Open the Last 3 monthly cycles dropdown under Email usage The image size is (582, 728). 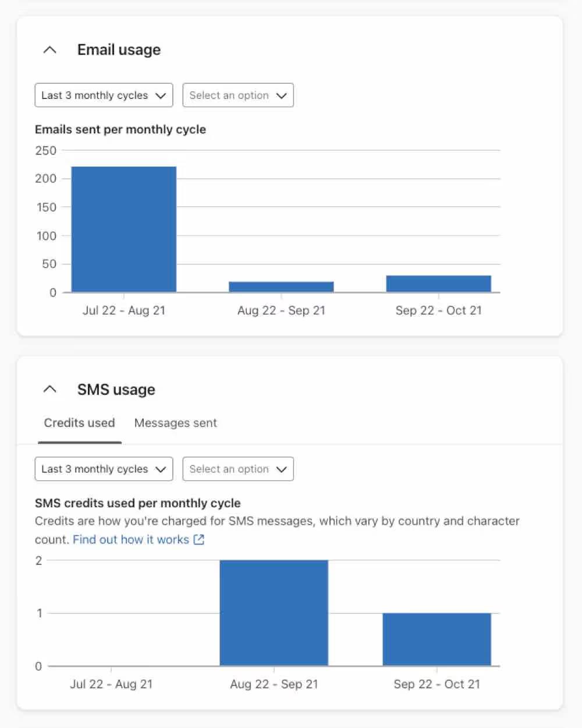pos(104,95)
